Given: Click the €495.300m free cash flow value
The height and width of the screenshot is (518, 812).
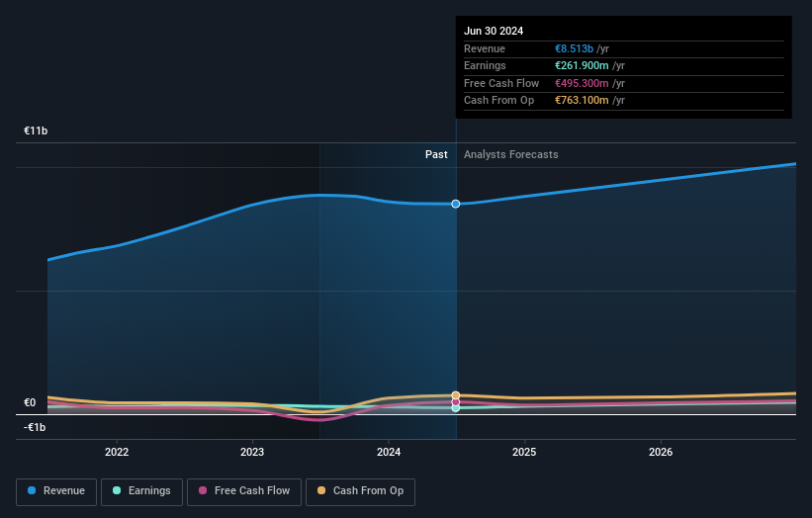Looking at the screenshot, I should (x=583, y=83).
